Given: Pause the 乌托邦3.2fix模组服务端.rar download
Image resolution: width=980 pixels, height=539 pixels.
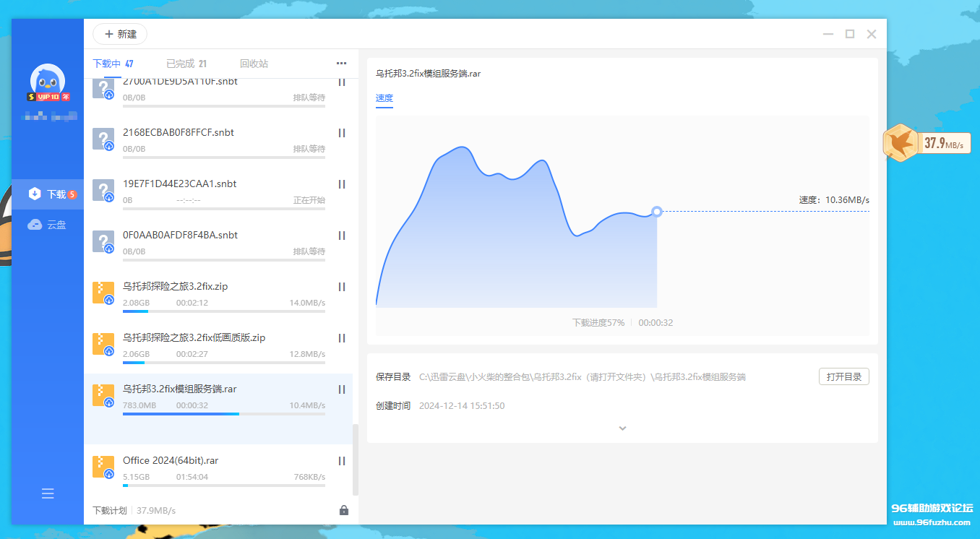Looking at the screenshot, I should (x=342, y=389).
